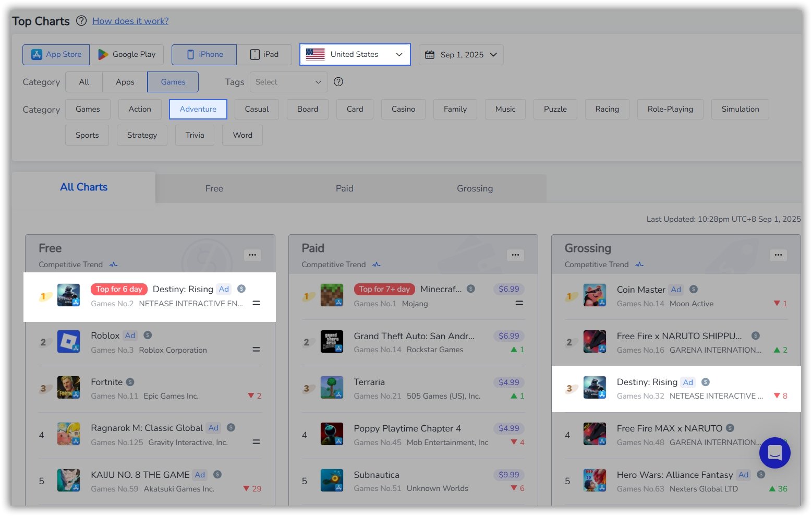812x516 pixels.
Task: Open the Tags Select dropdown
Action: coord(289,82)
